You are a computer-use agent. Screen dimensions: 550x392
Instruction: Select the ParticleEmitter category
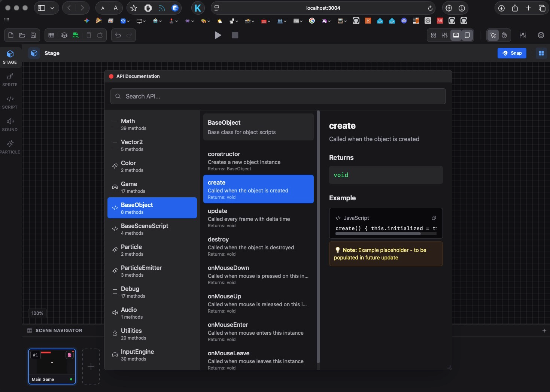point(152,271)
